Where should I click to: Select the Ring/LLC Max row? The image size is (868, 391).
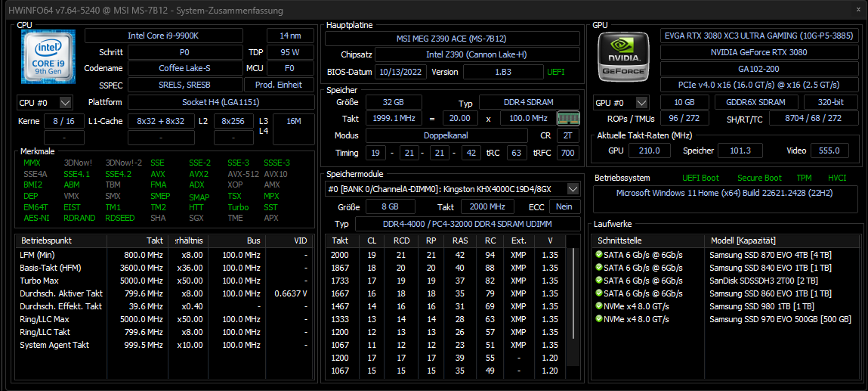(165, 319)
